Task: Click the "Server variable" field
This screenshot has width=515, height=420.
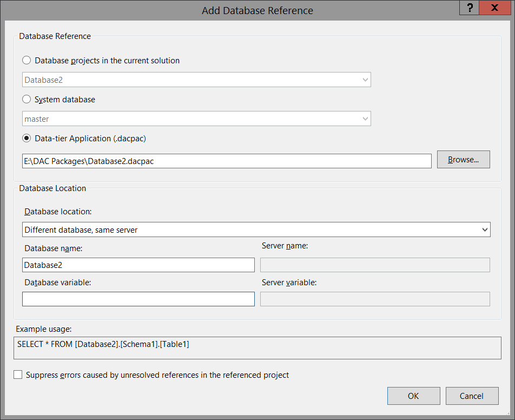Action: pos(375,299)
